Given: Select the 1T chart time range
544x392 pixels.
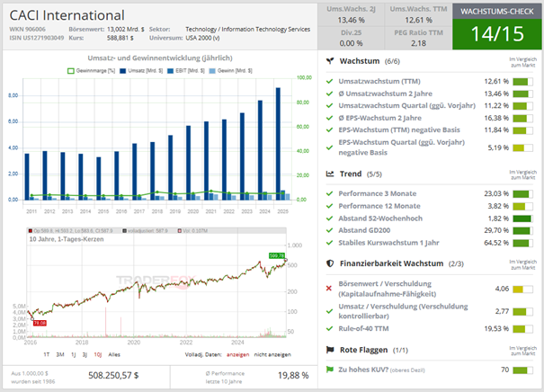Looking at the screenshot, I should (x=46, y=355).
